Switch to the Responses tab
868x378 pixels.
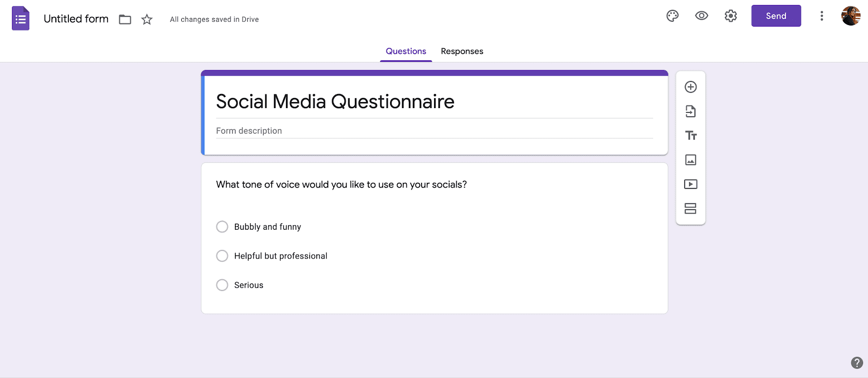pyautogui.click(x=462, y=51)
